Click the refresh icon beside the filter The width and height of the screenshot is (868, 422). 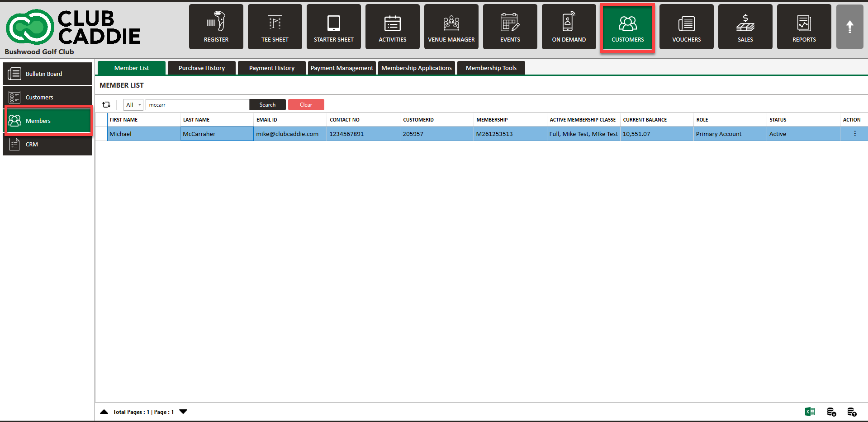(106, 104)
